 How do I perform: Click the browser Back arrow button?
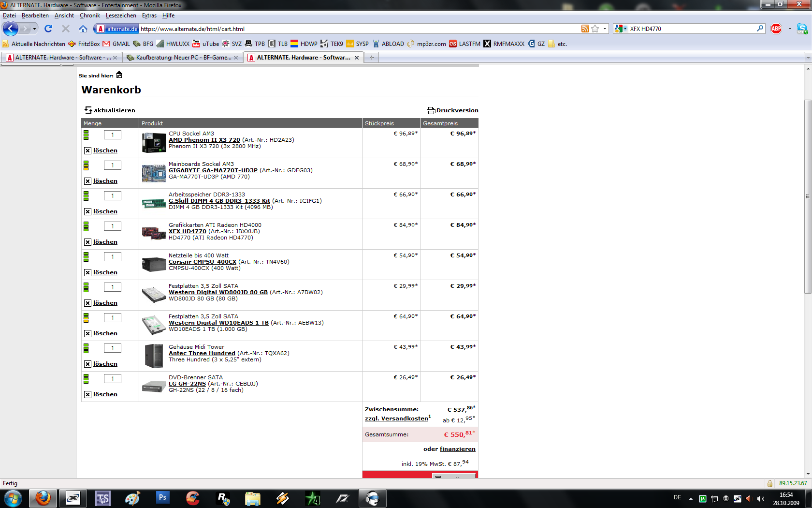(11, 29)
